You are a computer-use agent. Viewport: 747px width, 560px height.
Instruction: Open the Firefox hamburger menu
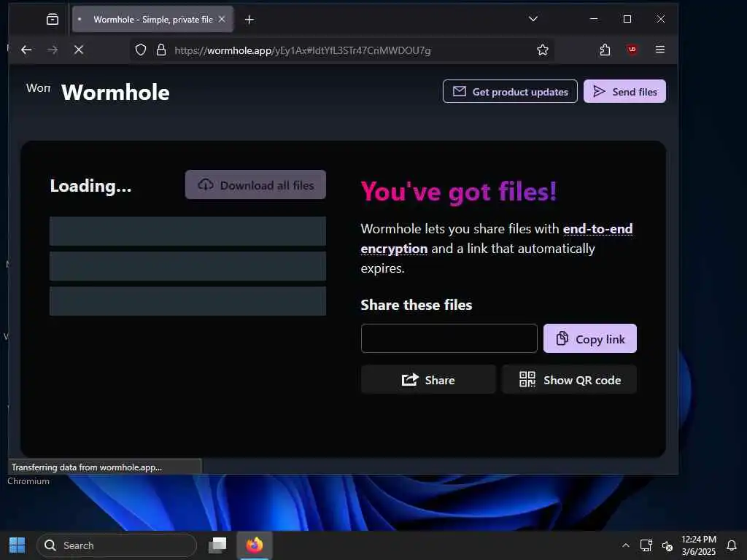point(659,50)
